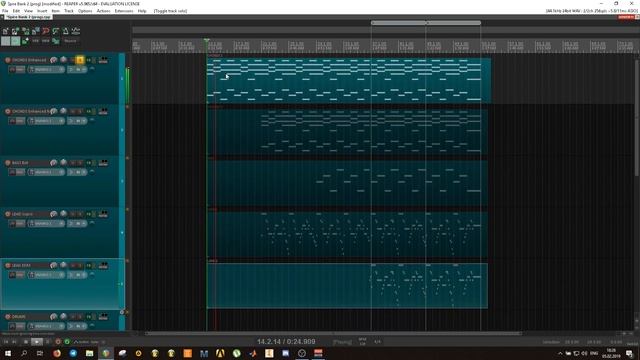Click the BPM tempo field in transport

coord(362,342)
